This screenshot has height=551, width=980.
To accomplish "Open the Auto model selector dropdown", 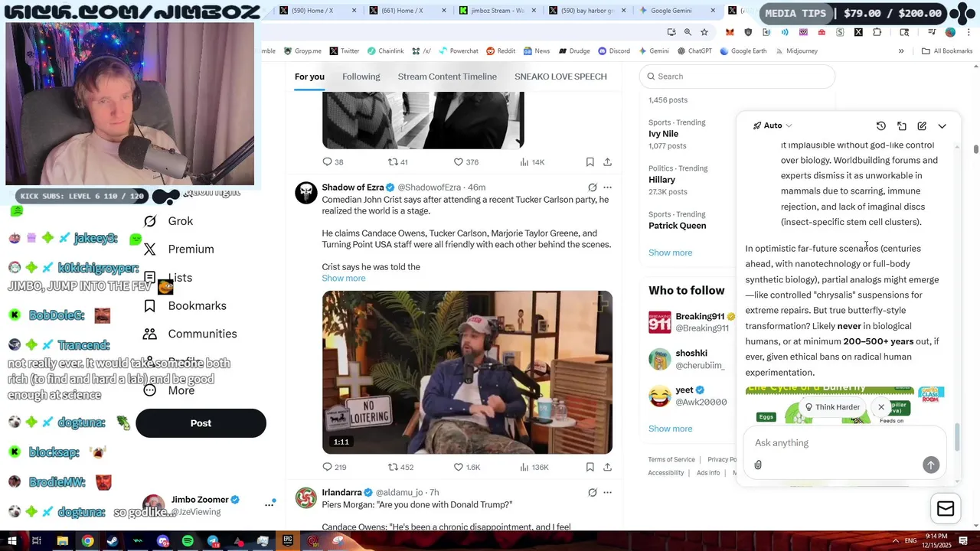I will 773,126.
